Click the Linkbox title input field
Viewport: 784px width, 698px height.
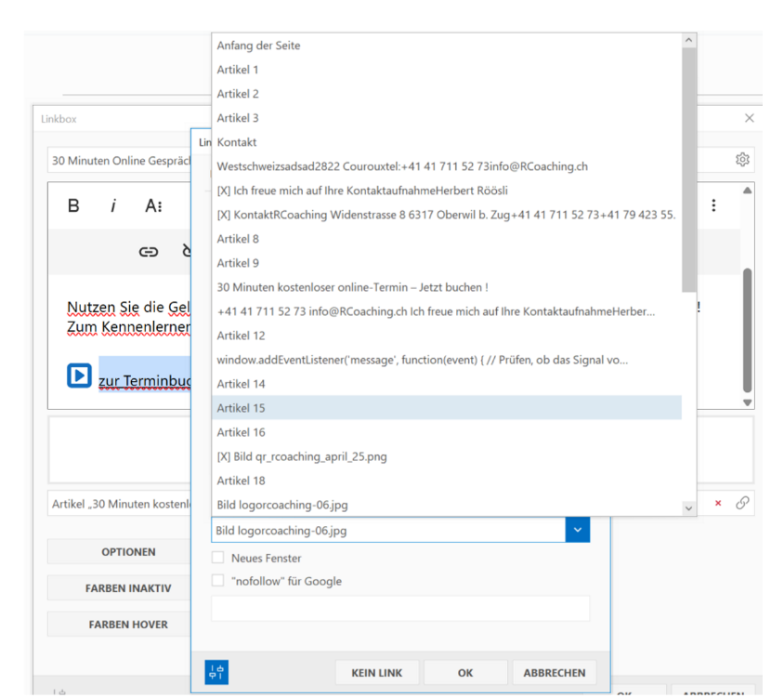[120, 160]
